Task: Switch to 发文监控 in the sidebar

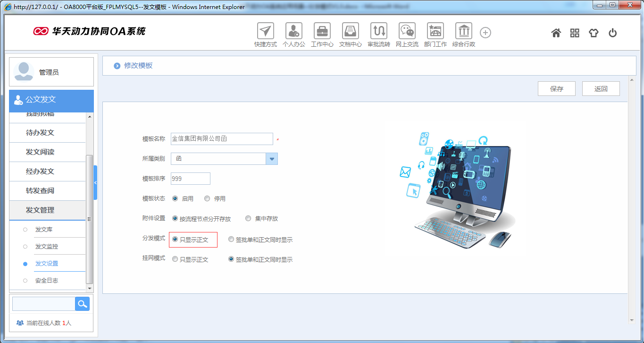Action: [x=47, y=246]
